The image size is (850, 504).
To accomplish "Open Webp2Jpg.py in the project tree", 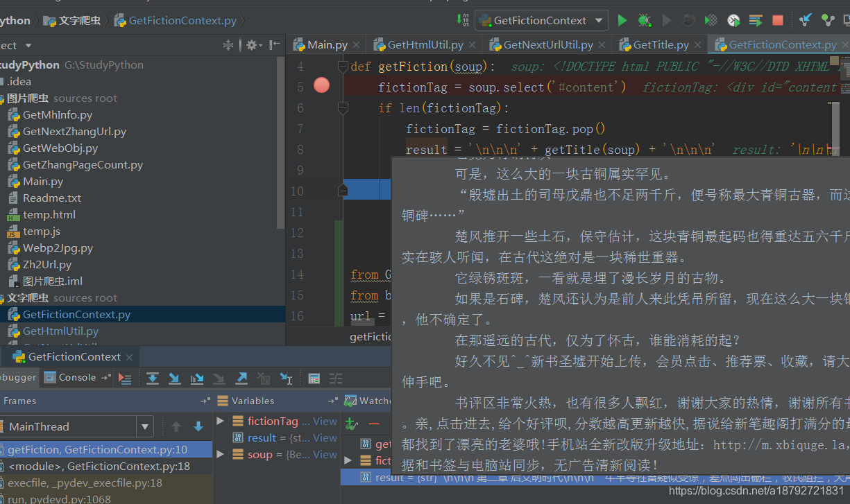I will [58, 247].
